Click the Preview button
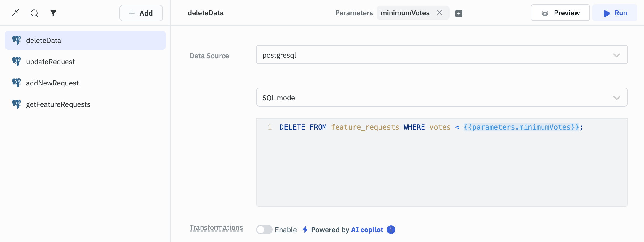This screenshot has width=644, height=242. 560,13
